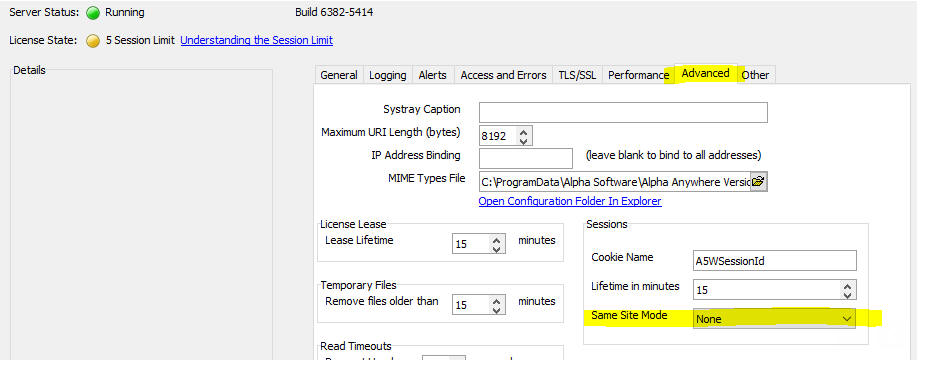Select the Advanced tab
929x380 pixels.
click(x=705, y=73)
